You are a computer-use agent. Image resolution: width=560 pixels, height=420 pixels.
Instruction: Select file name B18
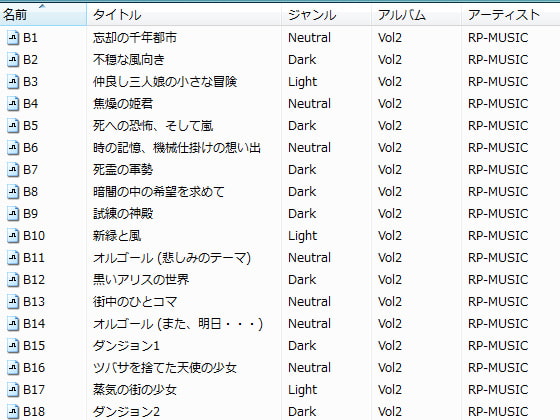(34, 412)
